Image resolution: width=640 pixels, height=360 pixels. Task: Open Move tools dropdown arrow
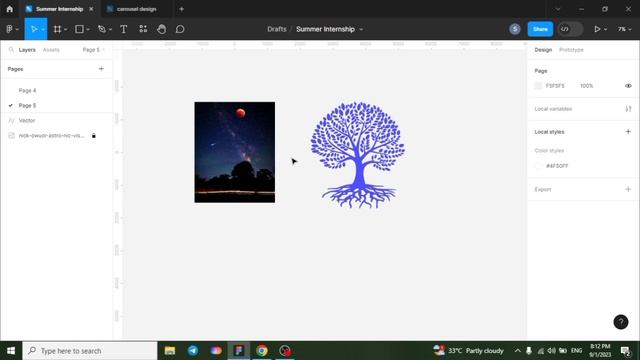tap(42, 29)
